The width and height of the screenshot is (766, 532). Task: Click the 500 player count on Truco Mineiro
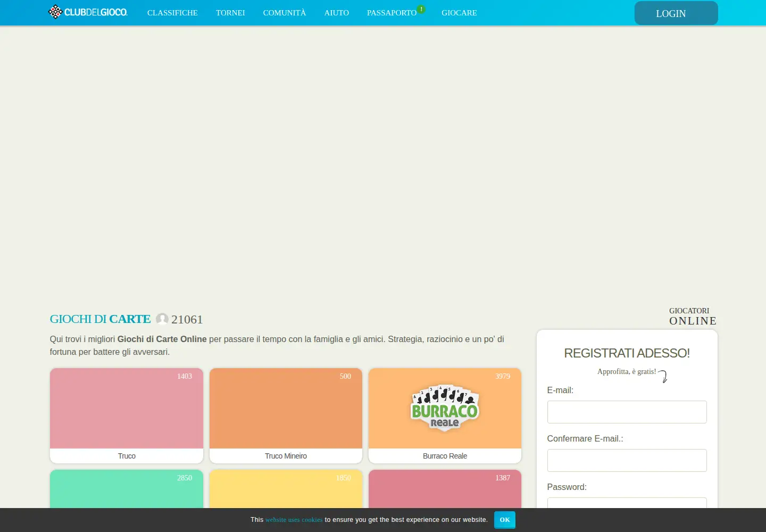345,376
